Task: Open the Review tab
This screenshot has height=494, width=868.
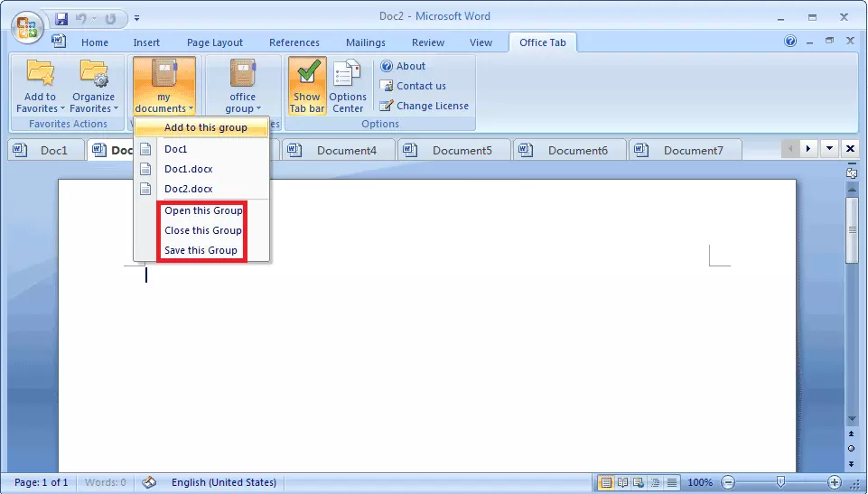Action: (428, 42)
